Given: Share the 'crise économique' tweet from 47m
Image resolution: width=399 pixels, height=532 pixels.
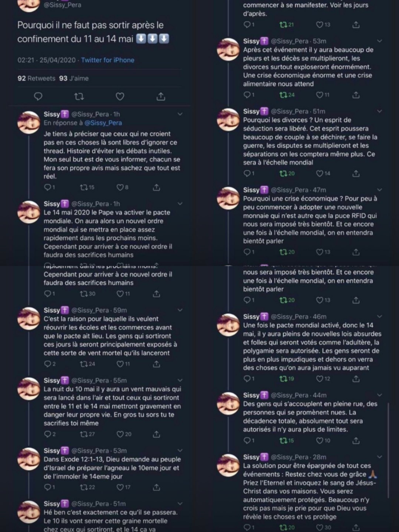Looking at the screenshot, I should (x=356, y=252).
